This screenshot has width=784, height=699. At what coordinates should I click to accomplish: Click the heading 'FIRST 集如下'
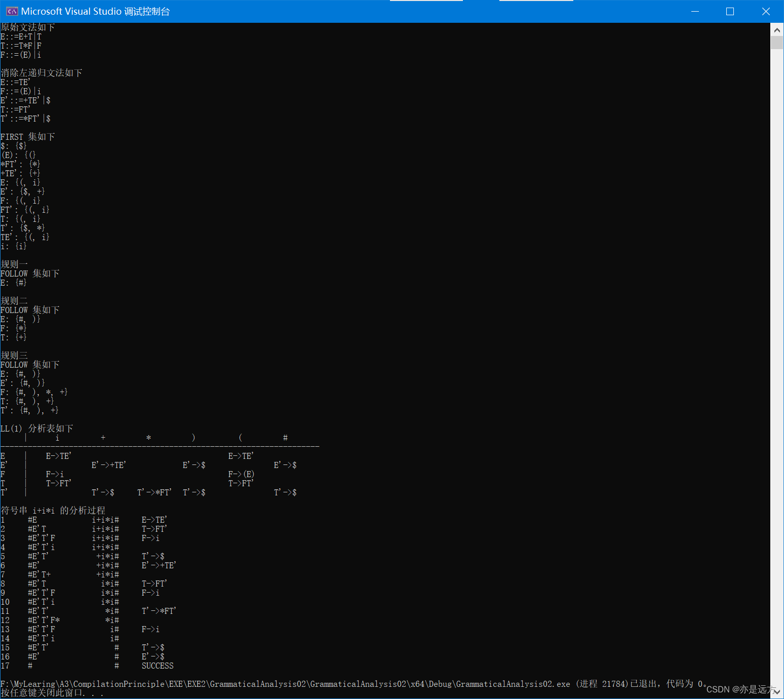pos(28,137)
